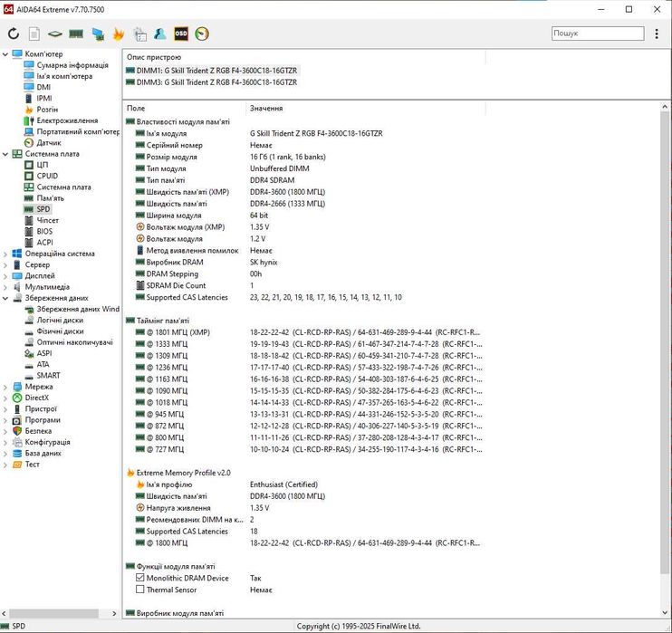This screenshot has height=633, width=672.
Task: Expand the Дисплей tree node
Action: 5,276
